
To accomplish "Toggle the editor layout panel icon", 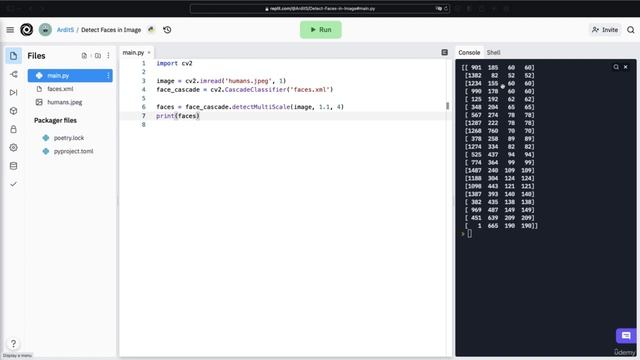I will click(444, 52).
